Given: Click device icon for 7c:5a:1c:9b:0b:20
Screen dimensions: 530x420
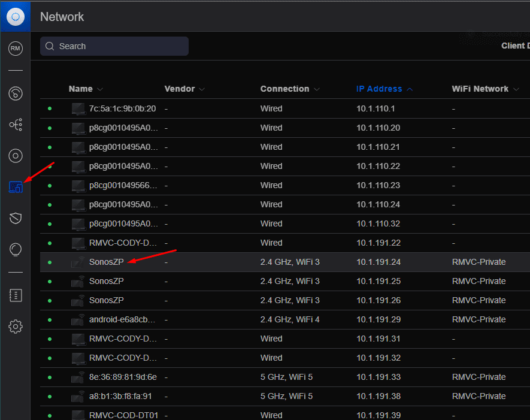Looking at the screenshot, I should (x=78, y=109).
